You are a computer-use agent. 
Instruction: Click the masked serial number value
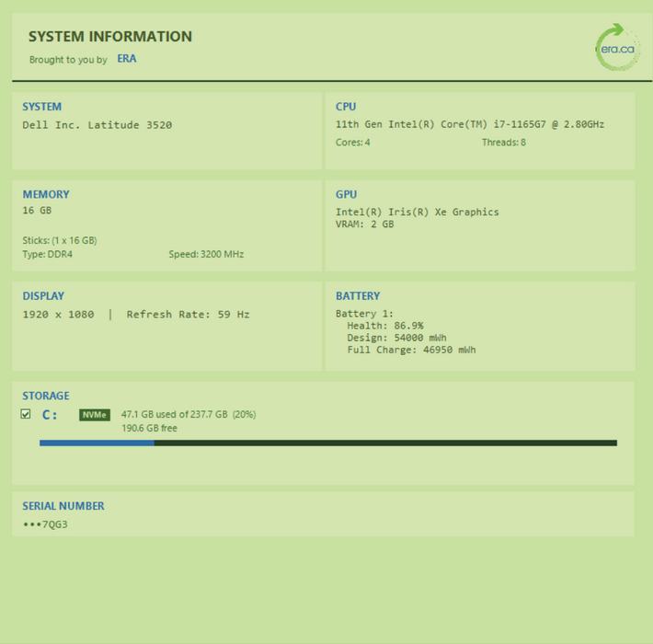(x=45, y=525)
